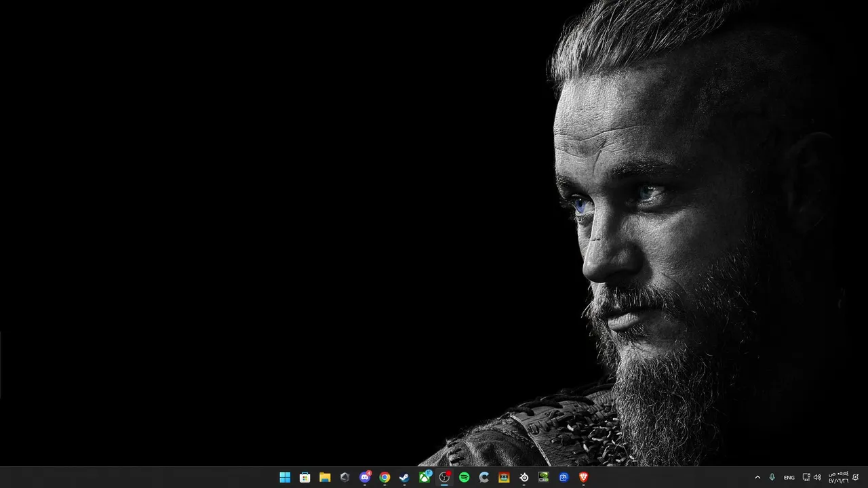Open the Xbox app icon

tap(425, 477)
